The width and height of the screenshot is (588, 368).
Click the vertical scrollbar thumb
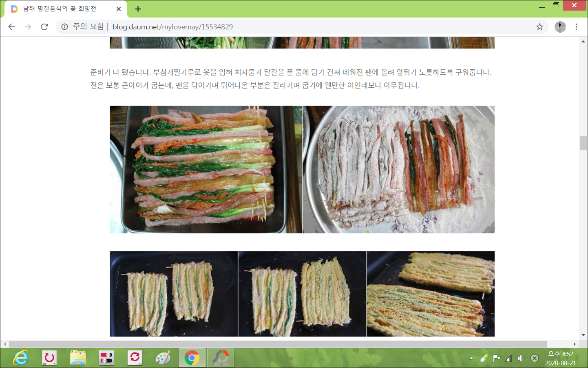[x=583, y=143]
